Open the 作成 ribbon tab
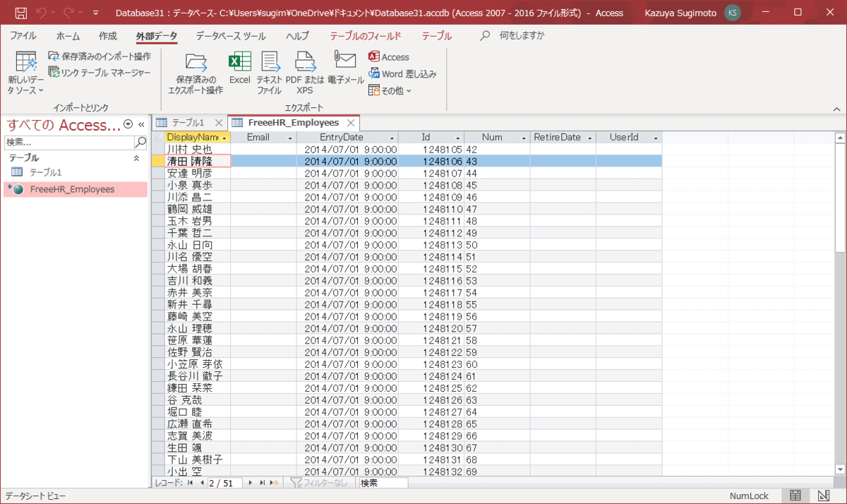847x504 pixels. point(108,36)
